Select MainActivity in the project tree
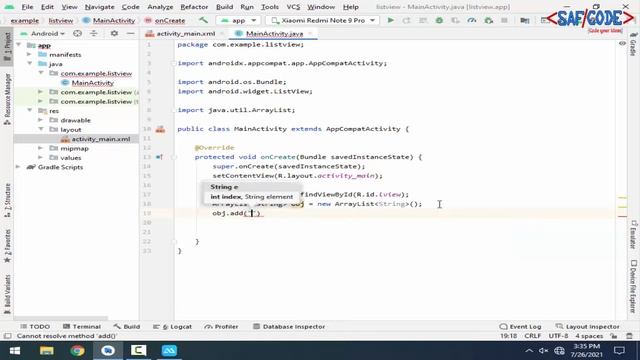The height and width of the screenshot is (360, 640). (x=93, y=83)
